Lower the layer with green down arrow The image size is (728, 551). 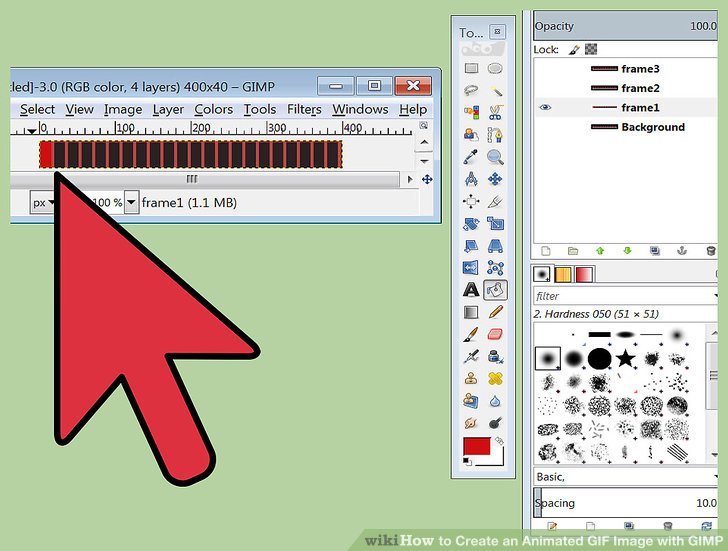tap(627, 251)
